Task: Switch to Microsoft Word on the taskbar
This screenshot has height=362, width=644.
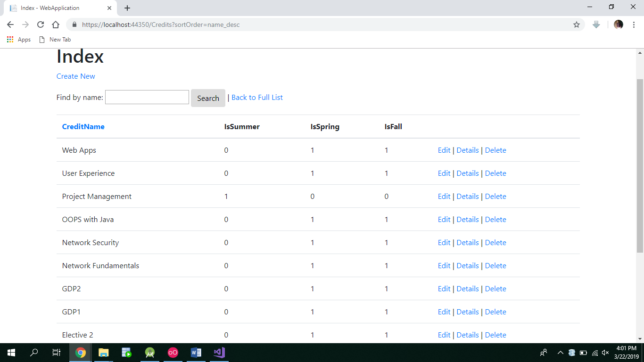Action: click(x=196, y=353)
